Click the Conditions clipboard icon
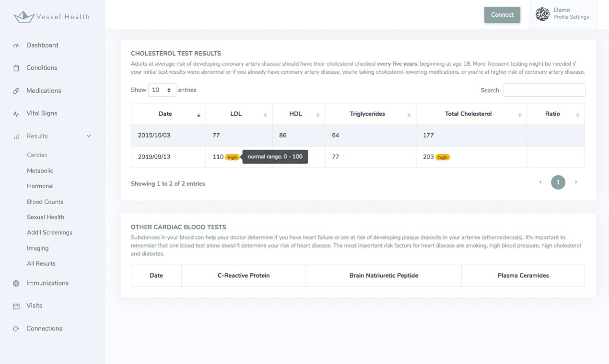The width and height of the screenshot is (609, 364). tap(16, 68)
